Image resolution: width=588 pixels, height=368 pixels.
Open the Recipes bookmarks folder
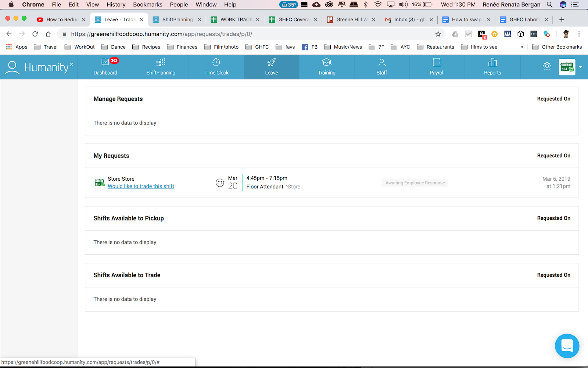pos(146,47)
